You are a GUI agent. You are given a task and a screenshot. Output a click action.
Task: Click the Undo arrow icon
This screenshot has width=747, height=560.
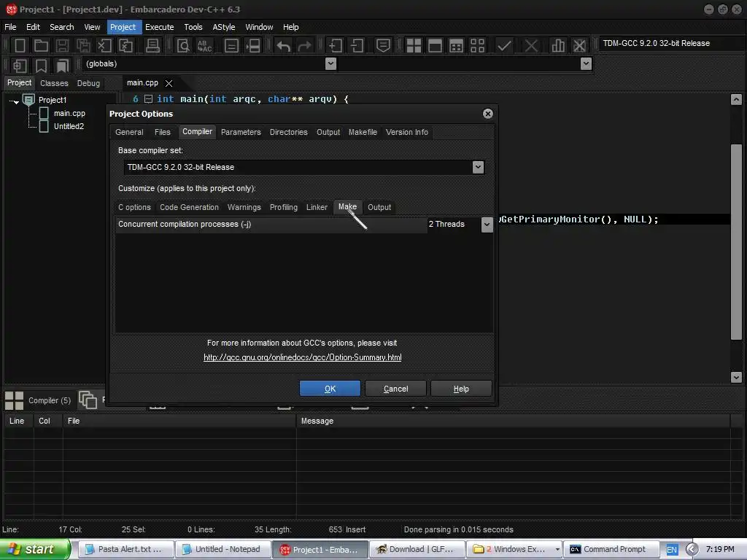pyautogui.click(x=284, y=46)
